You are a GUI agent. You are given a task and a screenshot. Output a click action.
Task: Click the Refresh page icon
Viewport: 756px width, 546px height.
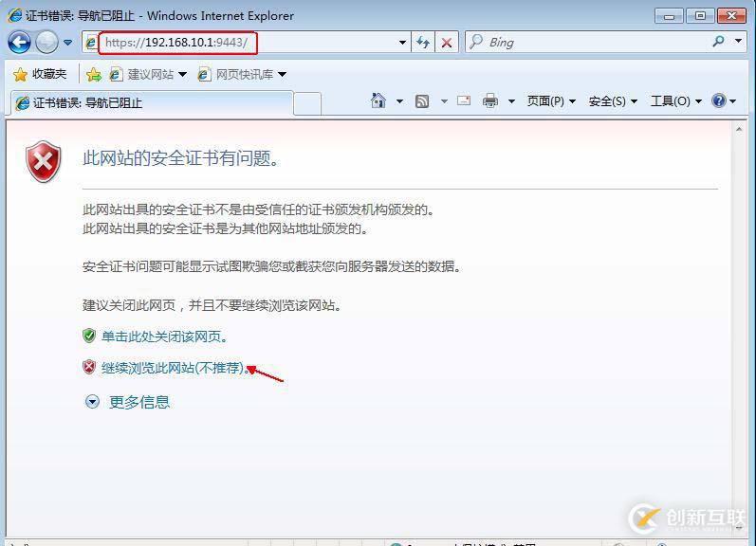(423, 43)
